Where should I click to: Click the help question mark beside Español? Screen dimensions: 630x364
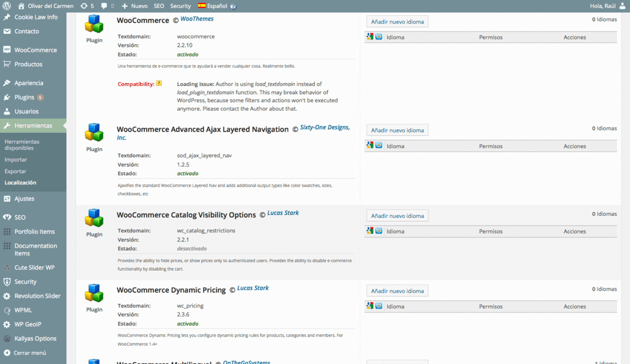pyautogui.click(x=233, y=6)
